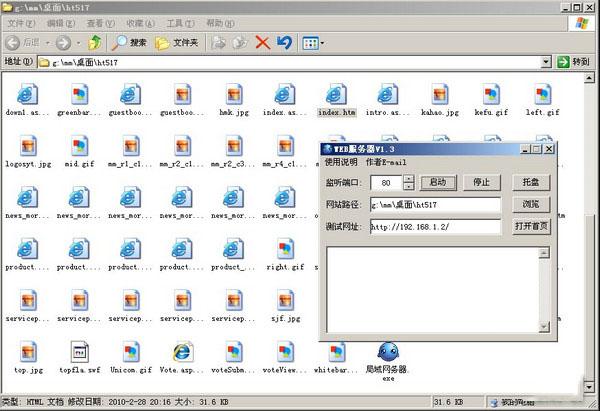Viewport: 600px width, 411px height.
Task: Open the 文件(F) menu
Action: point(21,23)
